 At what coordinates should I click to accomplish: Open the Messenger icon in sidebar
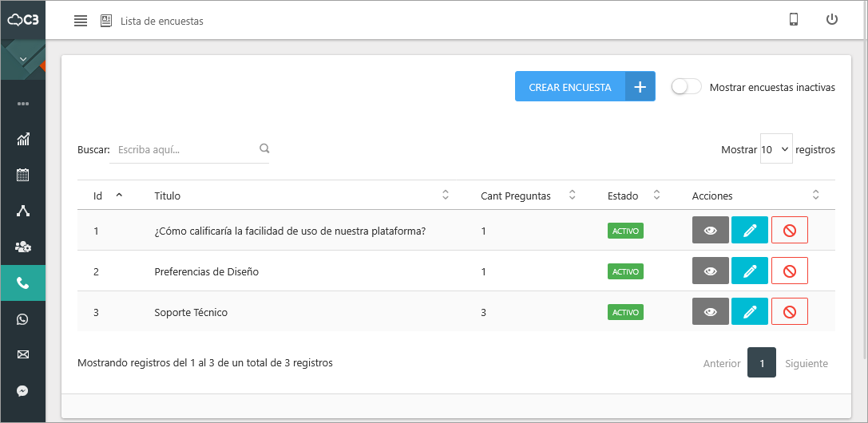click(23, 391)
